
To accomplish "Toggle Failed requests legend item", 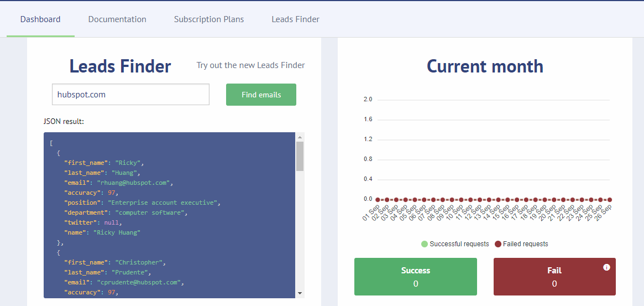I will [521, 244].
